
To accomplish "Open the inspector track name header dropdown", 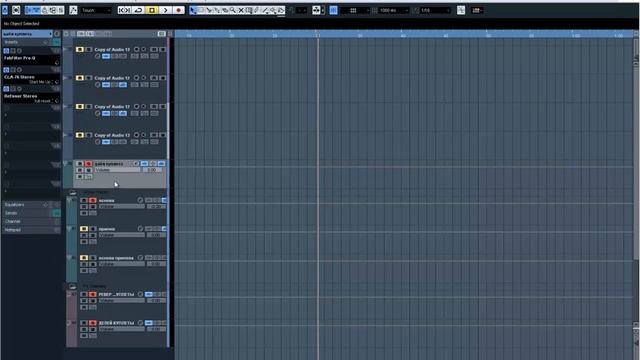I will 27,34.
